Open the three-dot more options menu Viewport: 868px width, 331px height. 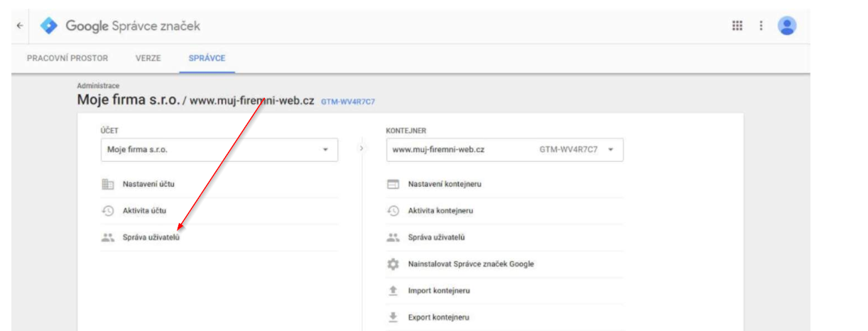761,26
